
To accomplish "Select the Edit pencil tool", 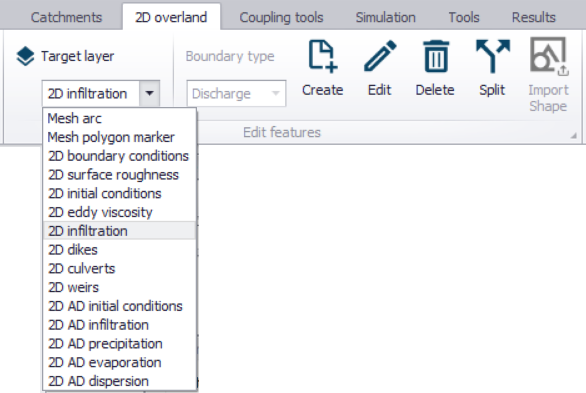I will pos(380,56).
